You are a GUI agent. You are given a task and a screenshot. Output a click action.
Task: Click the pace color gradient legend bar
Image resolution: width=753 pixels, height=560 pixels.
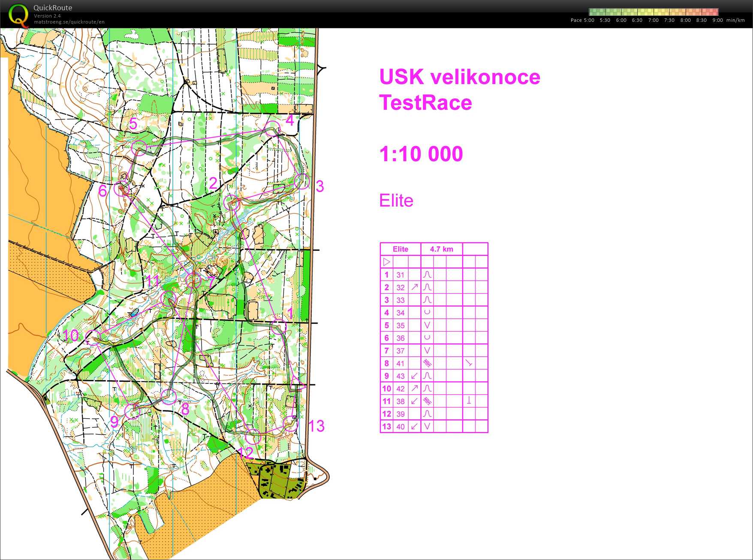[x=654, y=12]
